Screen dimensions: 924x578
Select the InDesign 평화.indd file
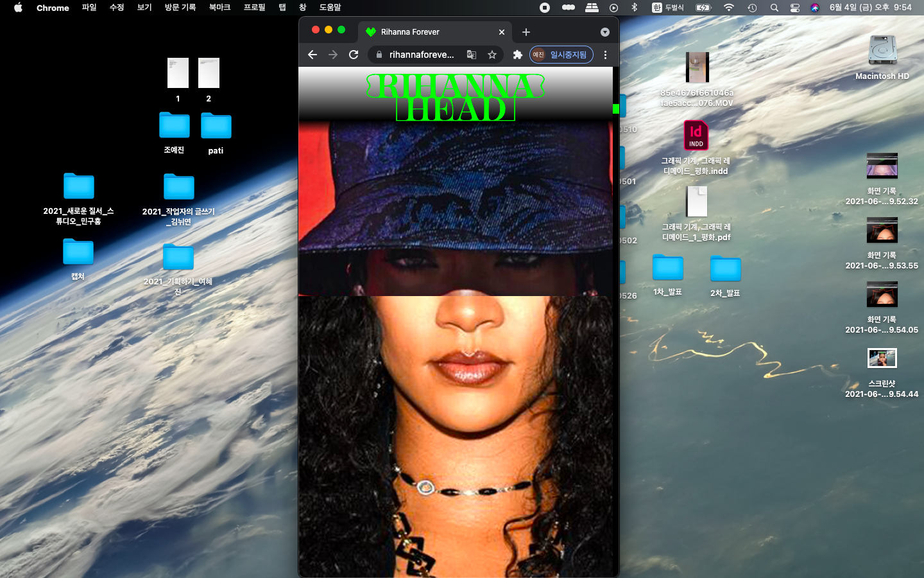click(696, 135)
